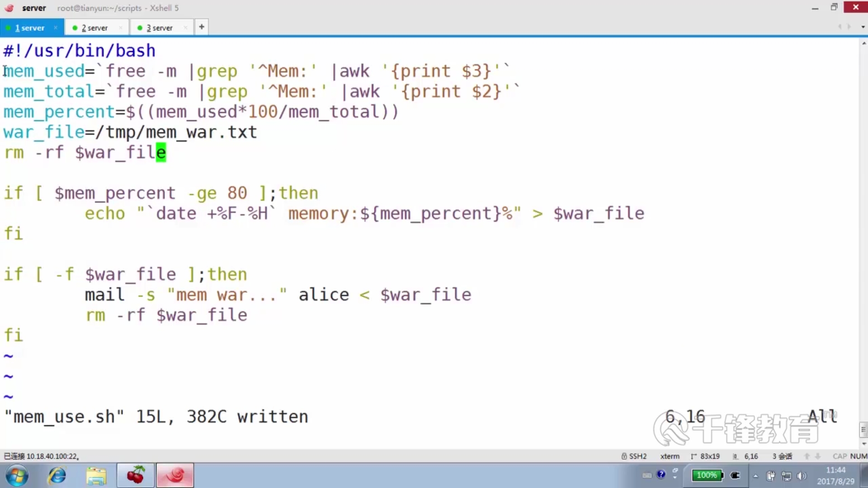Show hidden system tray icons

pyautogui.click(x=755, y=476)
